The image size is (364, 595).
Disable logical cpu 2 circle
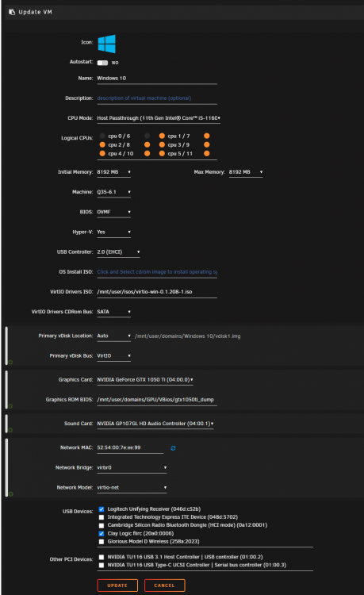[x=102, y=144]
